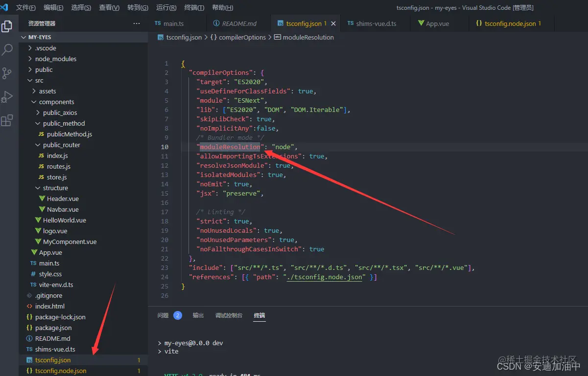Image resolution: width=588 pixels, height=376 pixels.
Task: Expand the public folder
Action: click(83, 69)
